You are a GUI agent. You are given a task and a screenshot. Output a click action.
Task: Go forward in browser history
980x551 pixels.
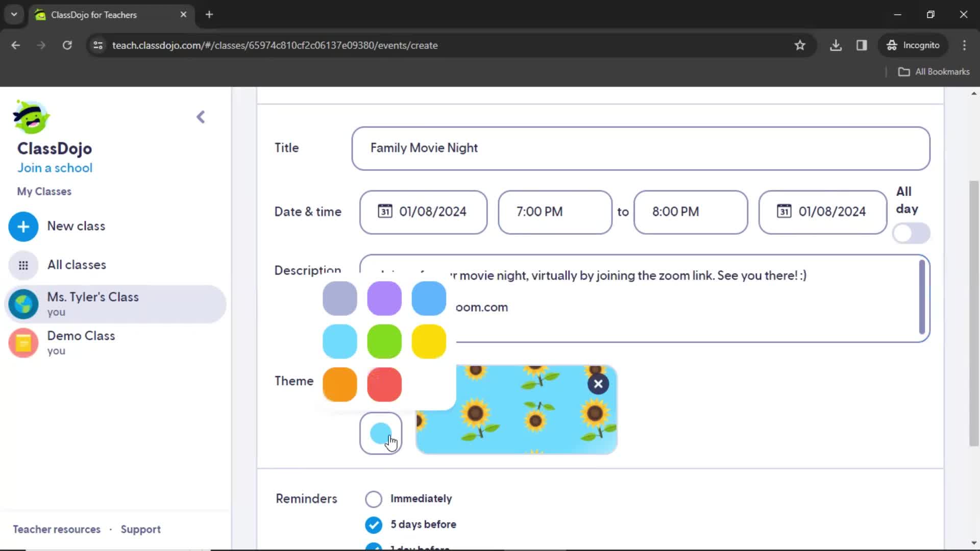coord(41,45)
